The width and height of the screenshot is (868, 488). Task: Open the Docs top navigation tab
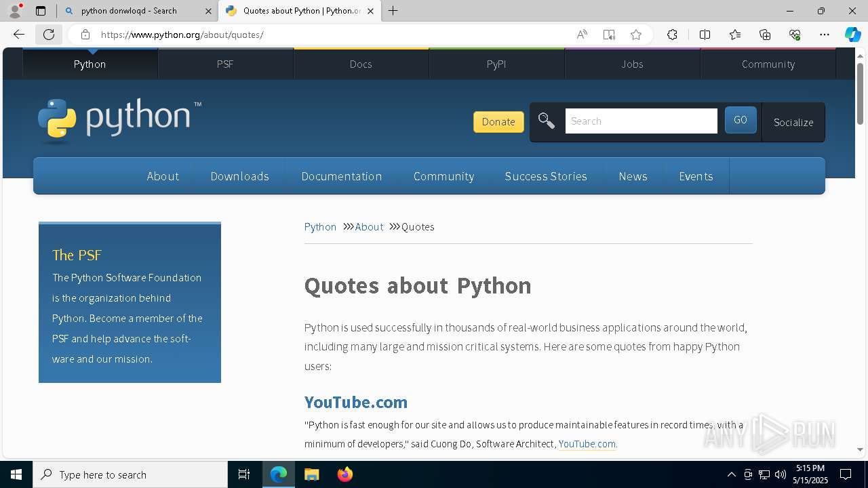coord(361,64)
